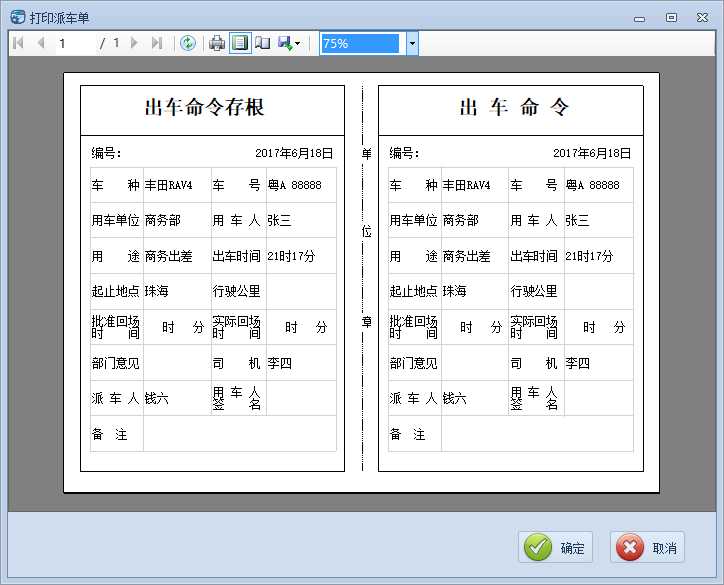Go to the next page
This screenshot has width=724, height=585.
coord(134,43)
